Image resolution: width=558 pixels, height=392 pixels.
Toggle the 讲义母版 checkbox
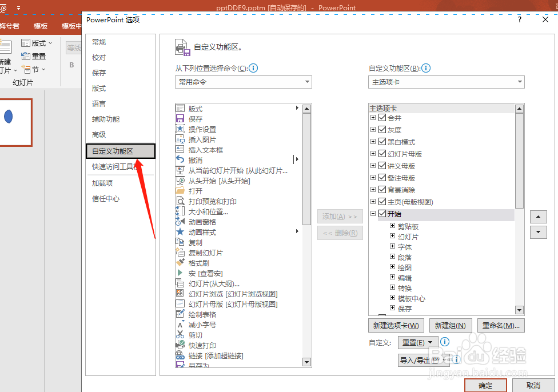point(382,165)
